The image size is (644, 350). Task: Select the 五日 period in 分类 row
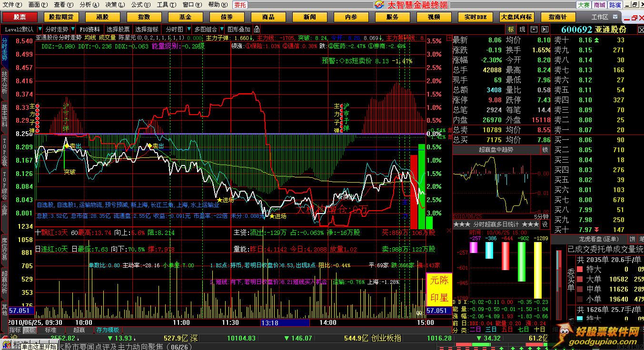click(507, 329)
